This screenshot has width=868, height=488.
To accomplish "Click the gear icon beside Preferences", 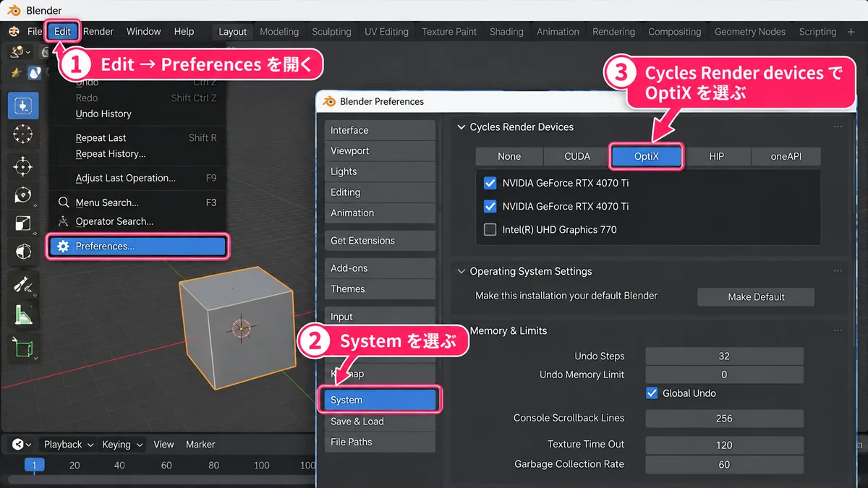I will [x=63, y=247].
